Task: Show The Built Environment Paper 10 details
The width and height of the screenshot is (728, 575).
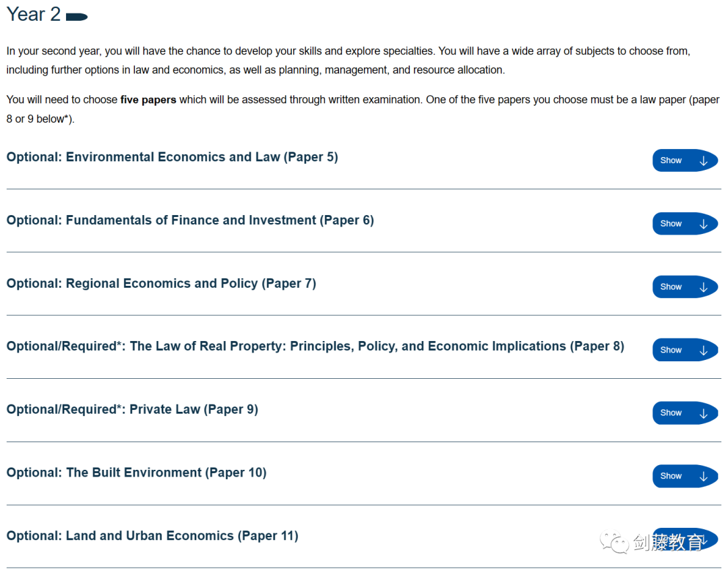Action: click(685, 476)
